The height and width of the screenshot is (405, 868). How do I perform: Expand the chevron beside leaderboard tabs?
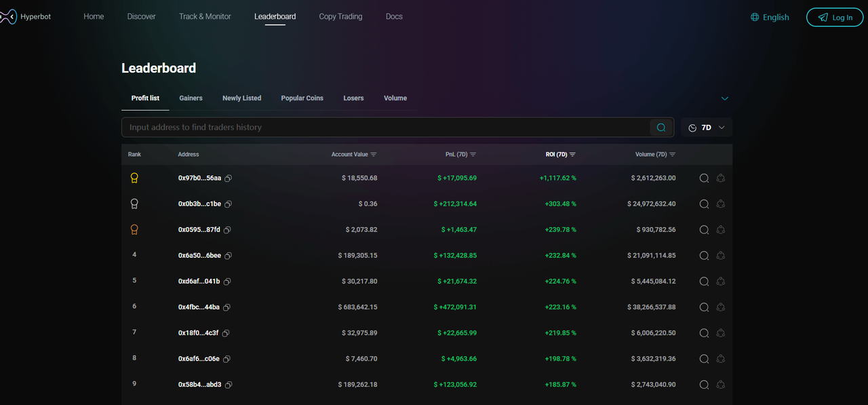pyautogui.click(x=725, y=98)
